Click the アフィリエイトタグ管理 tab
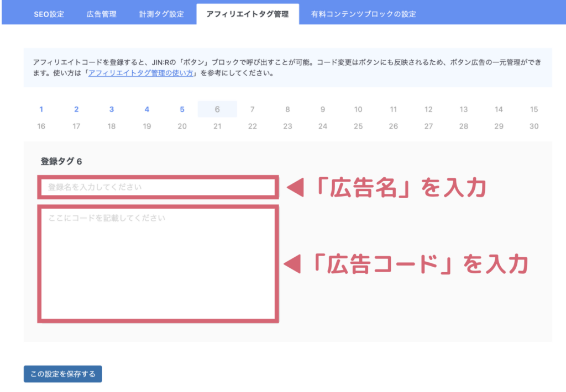 [x=247, y=14]
